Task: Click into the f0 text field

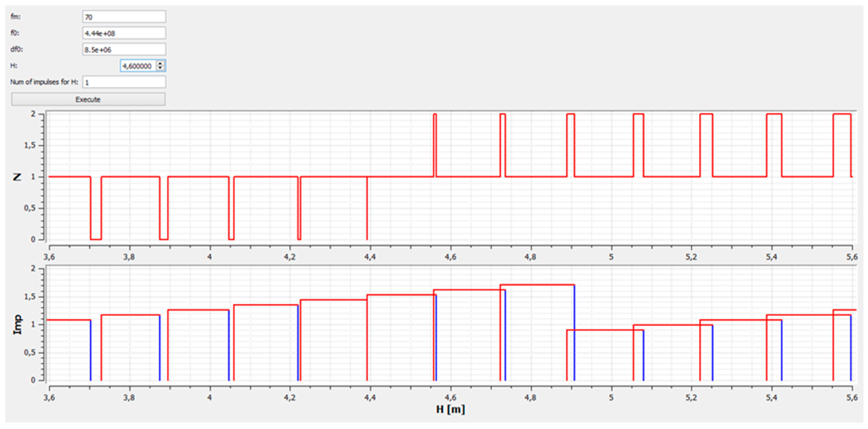Action: 124,33
